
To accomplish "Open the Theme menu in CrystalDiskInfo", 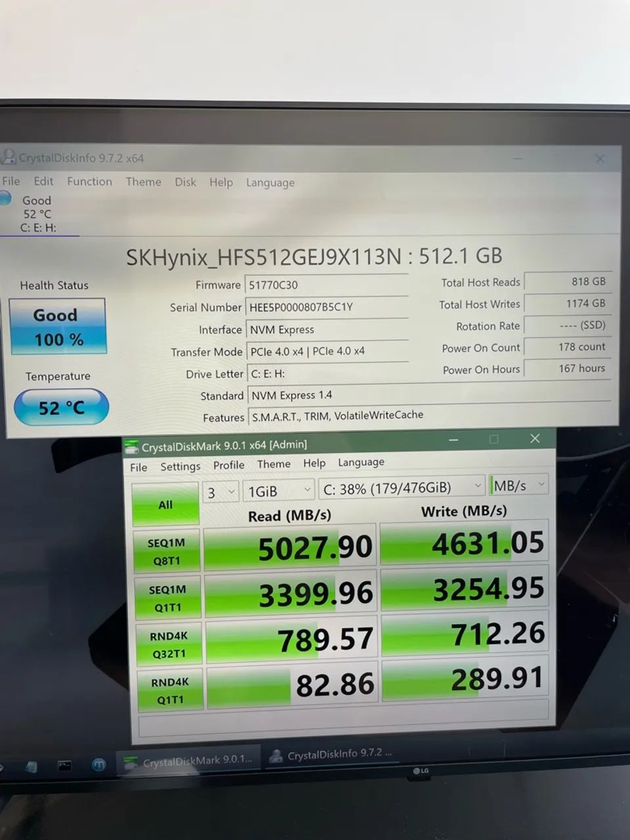I will [143, 182].
